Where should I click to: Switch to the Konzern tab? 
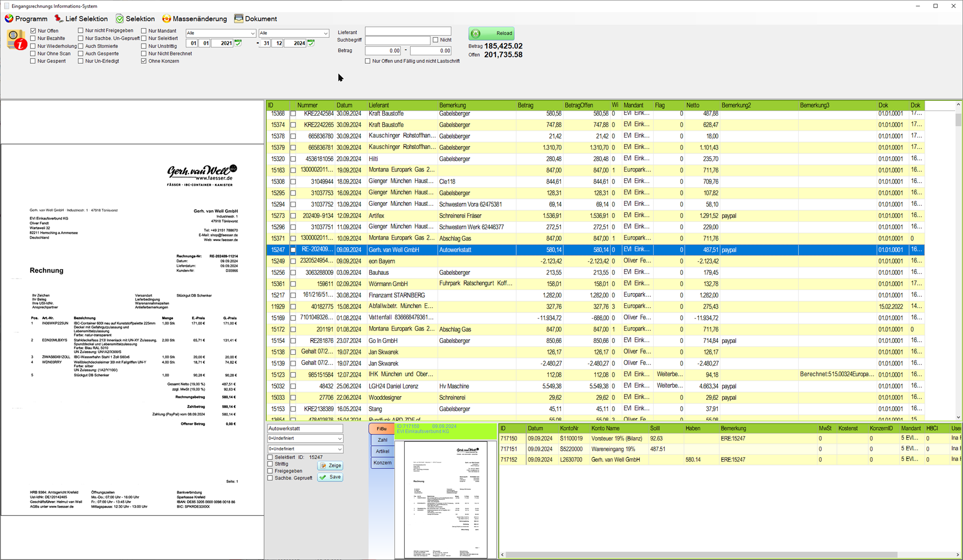(x=382, y=463)
